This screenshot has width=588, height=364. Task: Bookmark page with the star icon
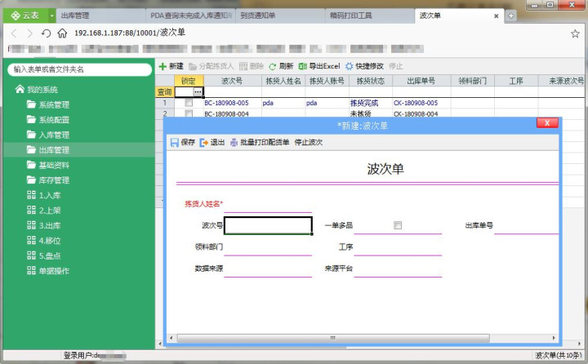[x=575, y=33]
